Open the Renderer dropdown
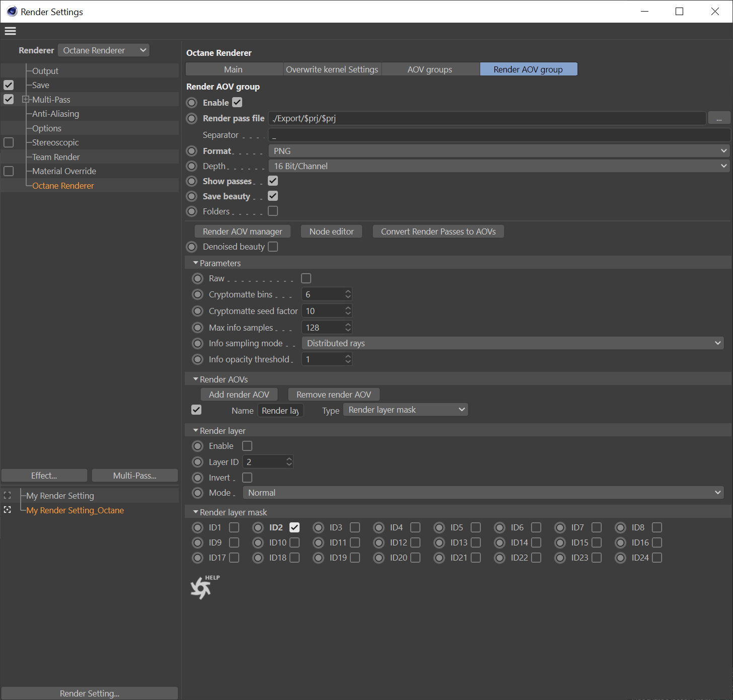Screen dimensions: 733x700 104,50
